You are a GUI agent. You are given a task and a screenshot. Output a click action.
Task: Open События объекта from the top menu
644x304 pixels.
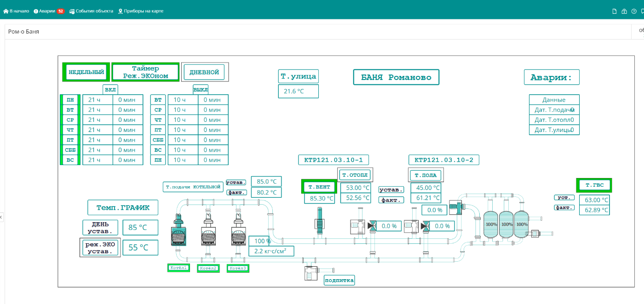[x=91, y=11]
